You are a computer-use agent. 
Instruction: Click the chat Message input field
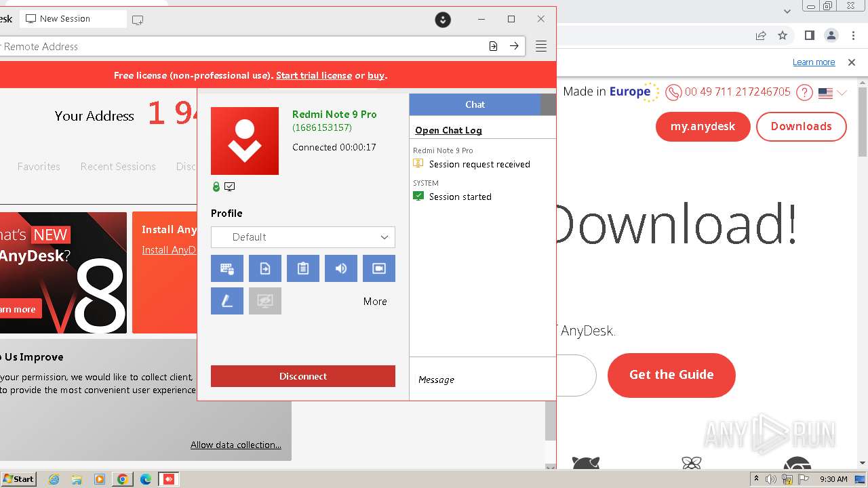(483, 380)
